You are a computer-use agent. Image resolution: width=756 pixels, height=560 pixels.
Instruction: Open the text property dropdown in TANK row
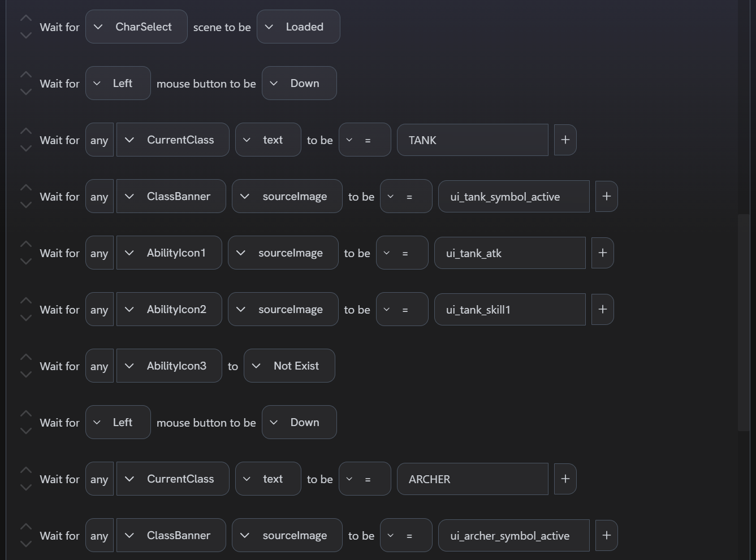(268, 140)
